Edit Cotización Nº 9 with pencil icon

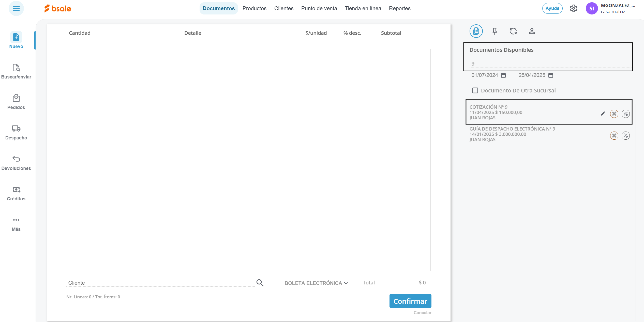603,114
